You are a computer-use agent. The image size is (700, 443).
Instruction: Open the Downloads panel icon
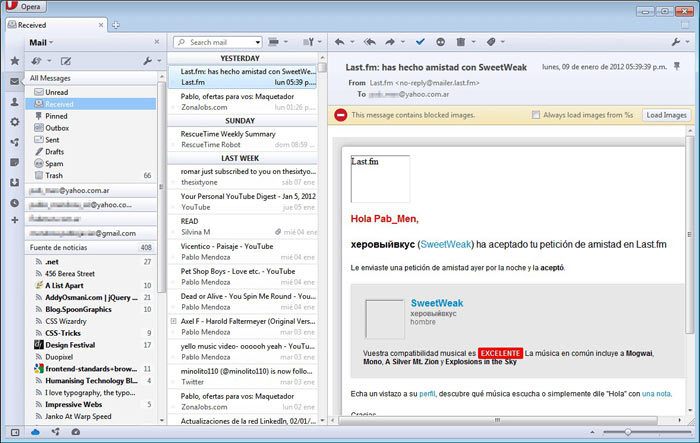pos(15,182)
